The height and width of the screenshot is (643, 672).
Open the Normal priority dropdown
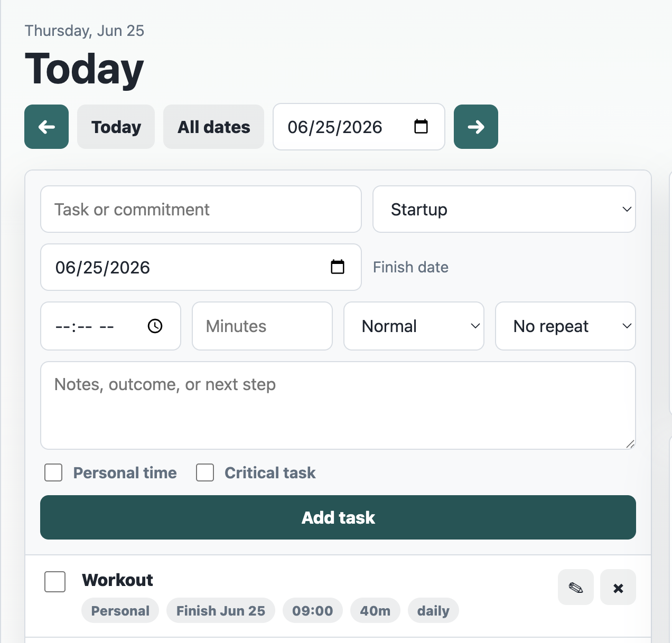pos(414,326)
